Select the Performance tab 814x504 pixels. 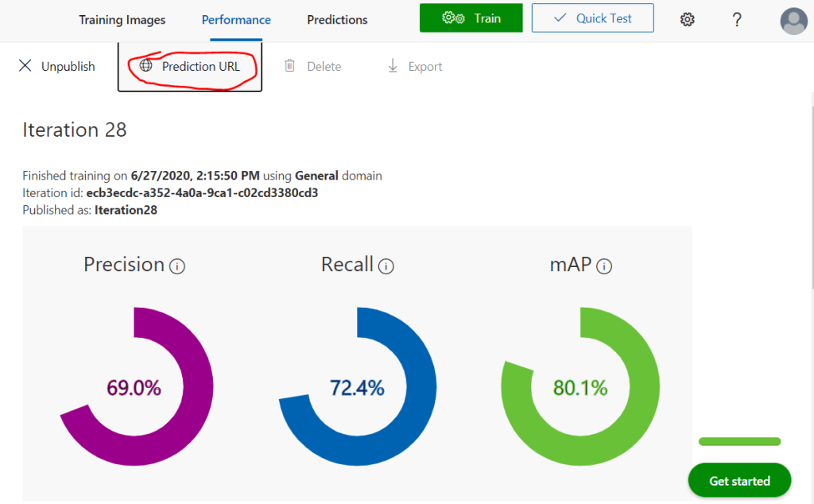(x=236, y=20)
